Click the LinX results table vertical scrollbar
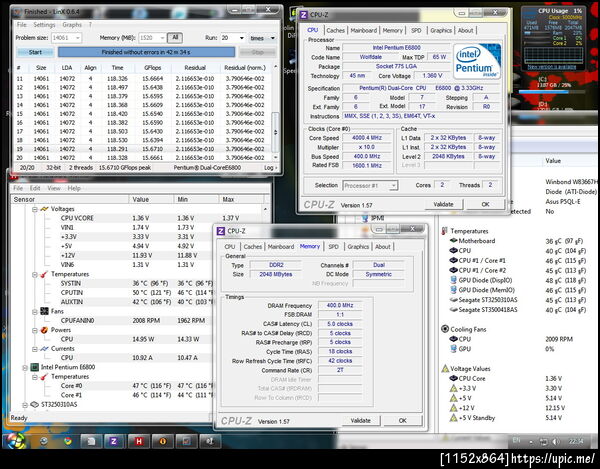 [x=275, y=132]
